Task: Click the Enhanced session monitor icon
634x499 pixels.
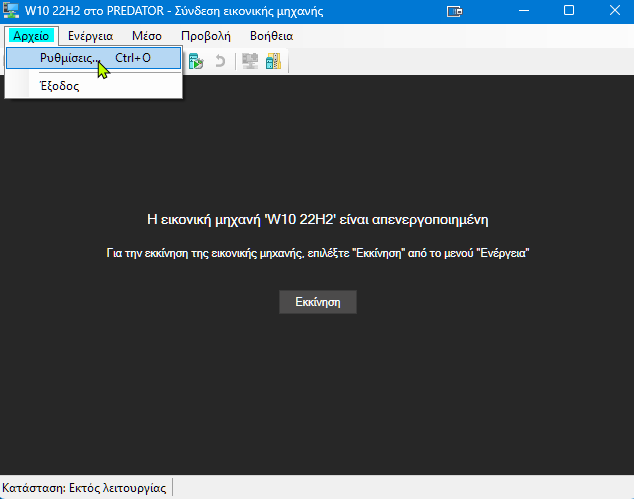Action: click(x=250, y=61)
